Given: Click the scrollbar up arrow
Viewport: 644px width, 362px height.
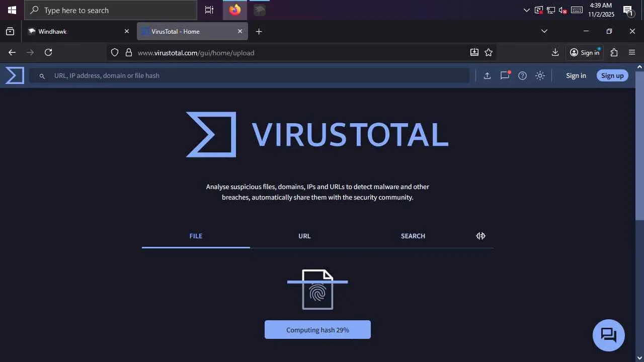Looking at the screenshot, I should coord(639,67).
